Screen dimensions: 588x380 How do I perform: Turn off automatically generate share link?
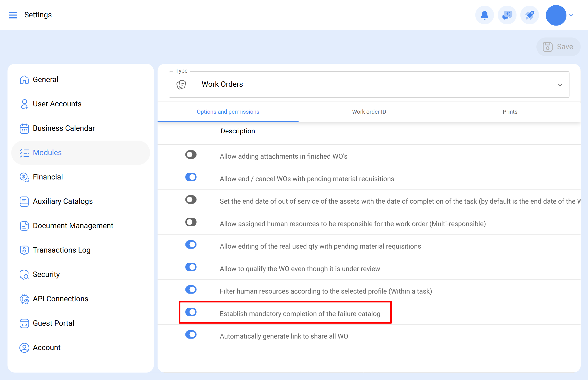click(x=191, y=335)
